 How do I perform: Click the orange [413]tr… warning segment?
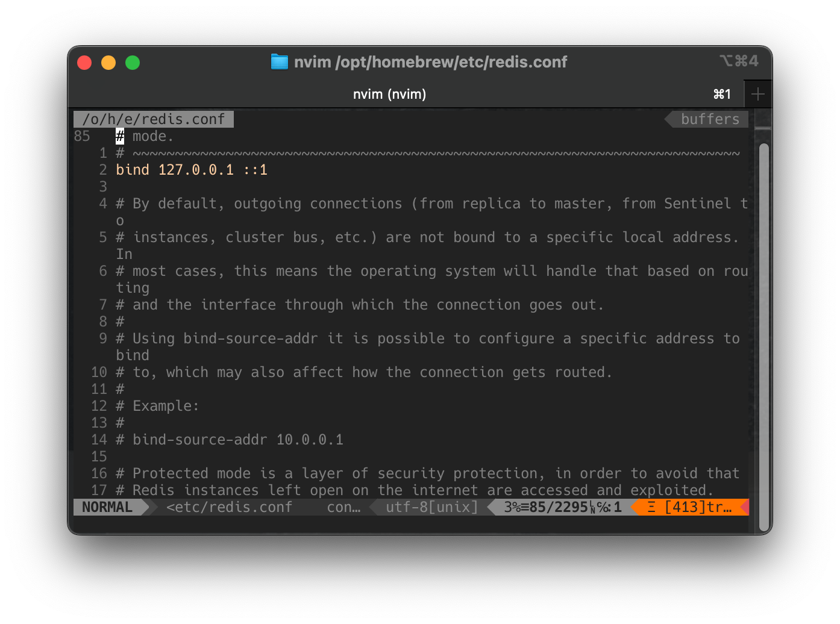tap(690, 507)
